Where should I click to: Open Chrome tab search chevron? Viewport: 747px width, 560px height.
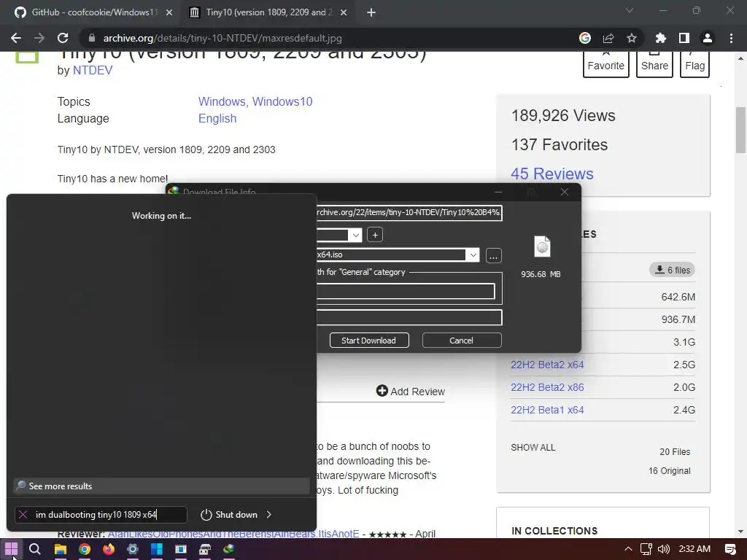point(630,10)
